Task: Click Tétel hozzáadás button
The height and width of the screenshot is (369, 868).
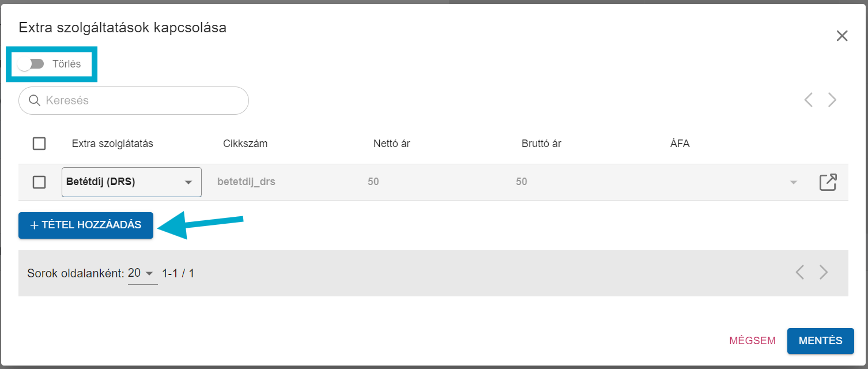Action: (x=86, y=225)
